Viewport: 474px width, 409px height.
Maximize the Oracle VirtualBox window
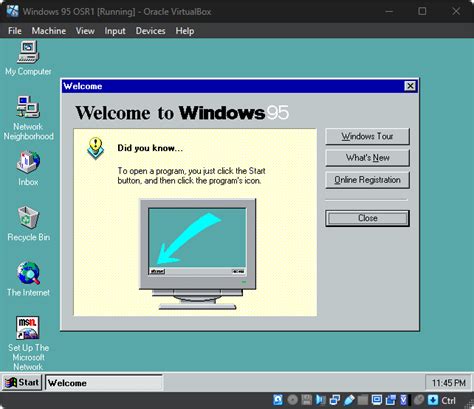point(422,11)
